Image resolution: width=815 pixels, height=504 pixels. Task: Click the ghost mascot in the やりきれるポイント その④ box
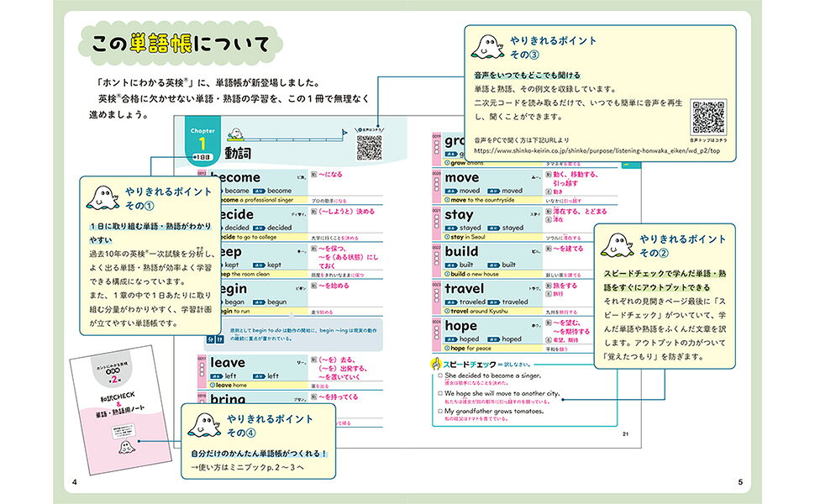tap(203, 425)
